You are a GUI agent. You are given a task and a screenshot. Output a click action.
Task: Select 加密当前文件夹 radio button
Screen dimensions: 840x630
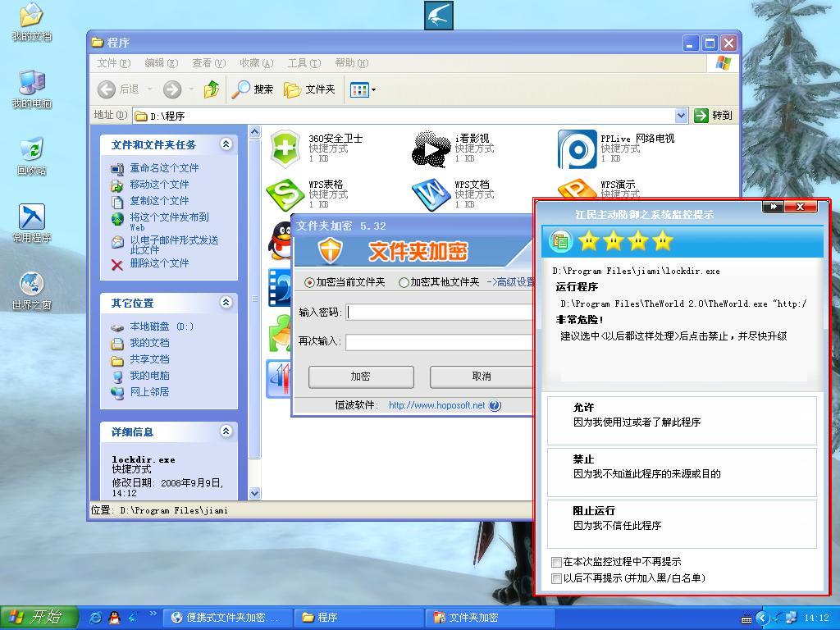pos(309,282)
